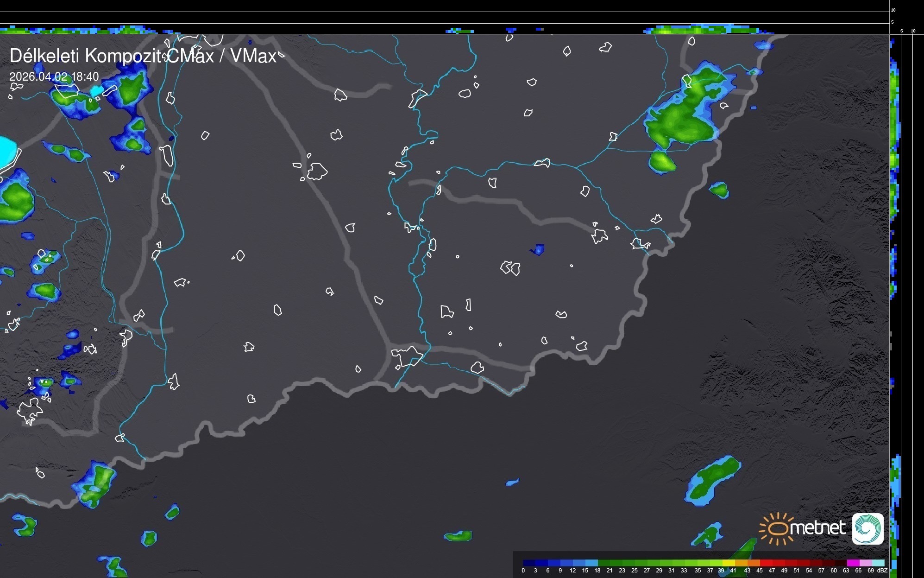The height and width of the screenshot is (578, 924).
Task: Click the 2026.04.02 18:40 timestamp
Action: point(54,76)
